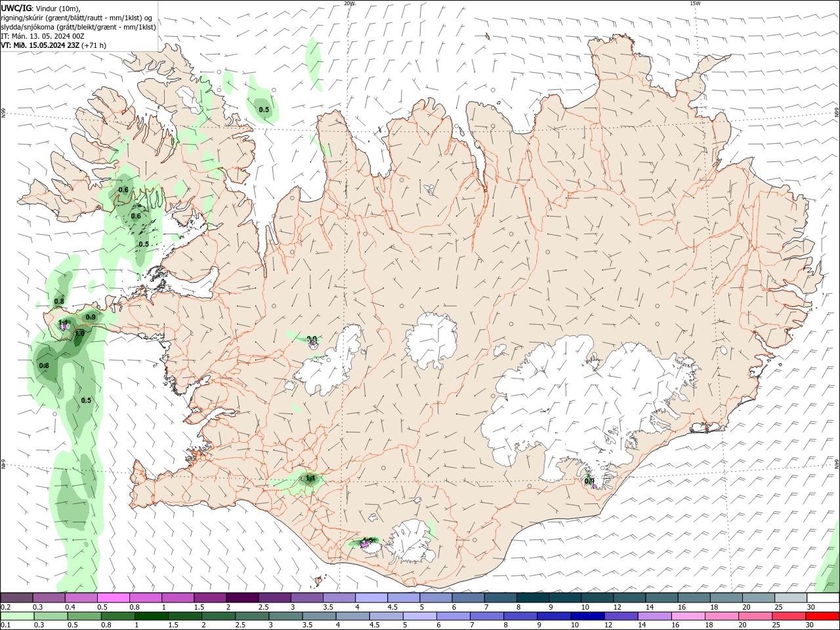Click the "0.1" label in the legend

(x=5, y=625)
